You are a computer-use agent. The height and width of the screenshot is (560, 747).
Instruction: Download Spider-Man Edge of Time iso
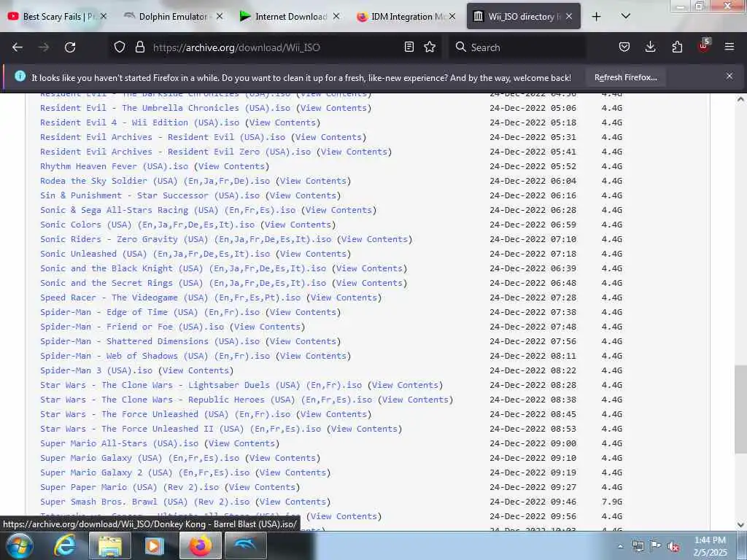150,312
